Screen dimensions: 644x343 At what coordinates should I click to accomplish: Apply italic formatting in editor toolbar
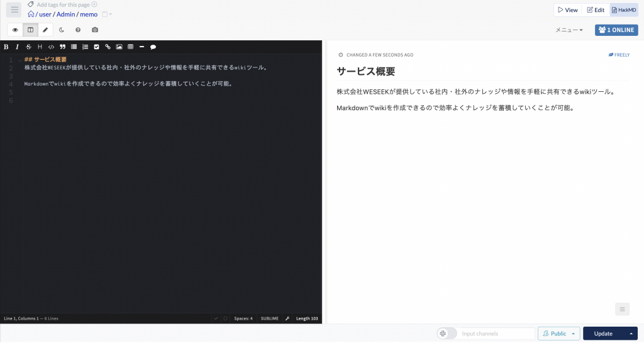(17, 47)
